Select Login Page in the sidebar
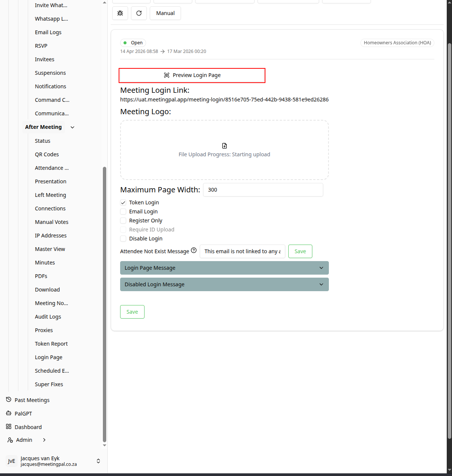 coord(48,357)
